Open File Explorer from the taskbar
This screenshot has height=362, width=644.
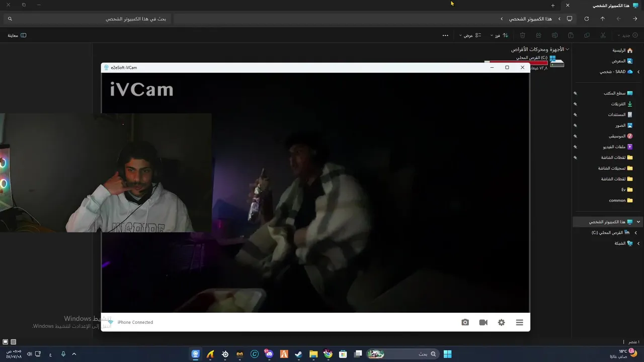313,354
